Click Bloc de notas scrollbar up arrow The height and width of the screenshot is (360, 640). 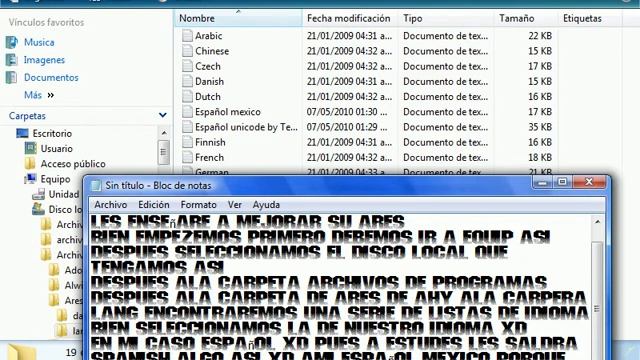(597, 222)
